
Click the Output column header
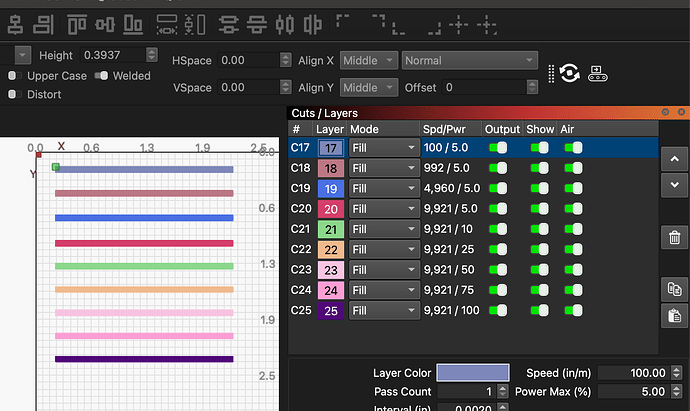tap(502, 129)
